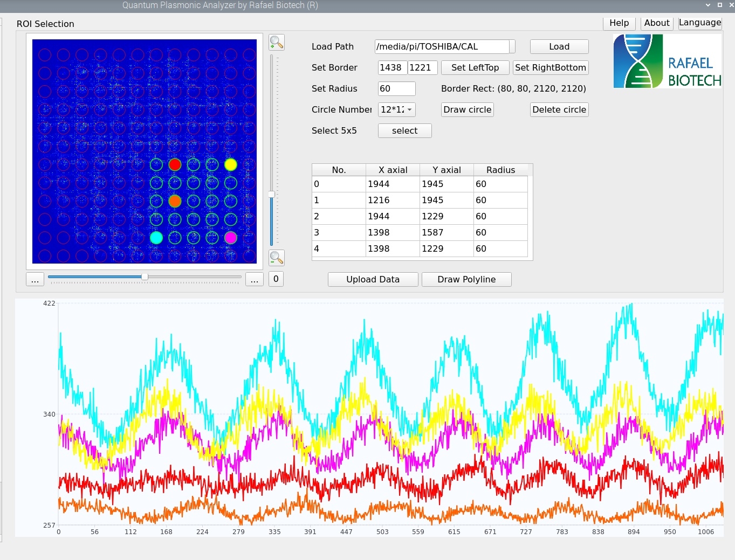
Task: Click the Rafael Biotech logo
Action: 667,61
